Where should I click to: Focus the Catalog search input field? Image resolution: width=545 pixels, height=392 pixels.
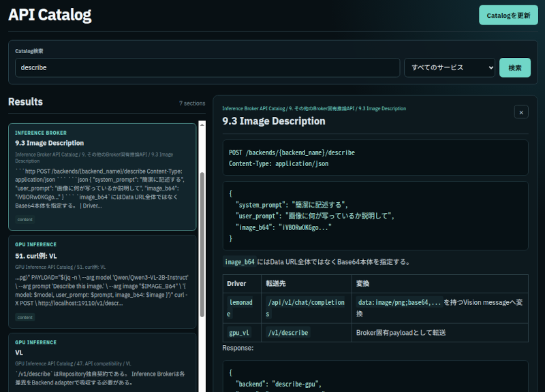pyautogui.click(x=208, y=67)
